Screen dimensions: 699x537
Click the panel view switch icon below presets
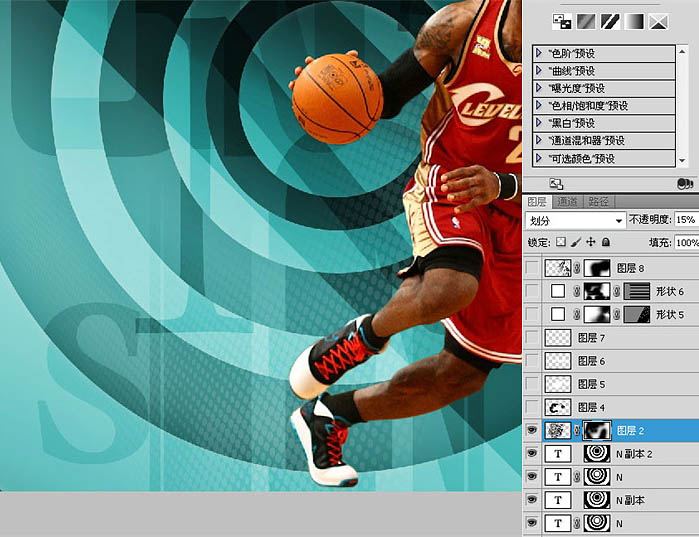pyautogui.click(x=556, y=184)
